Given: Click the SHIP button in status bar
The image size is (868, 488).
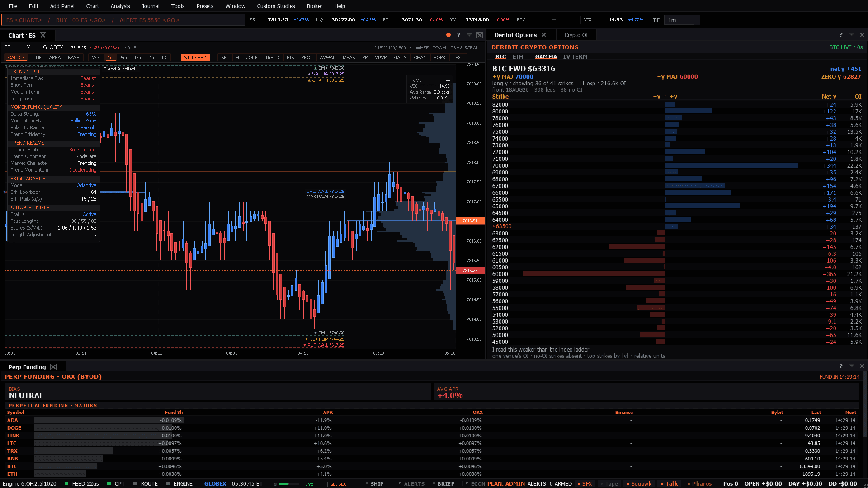Looking at the screenshot, I should click(374, 483).
